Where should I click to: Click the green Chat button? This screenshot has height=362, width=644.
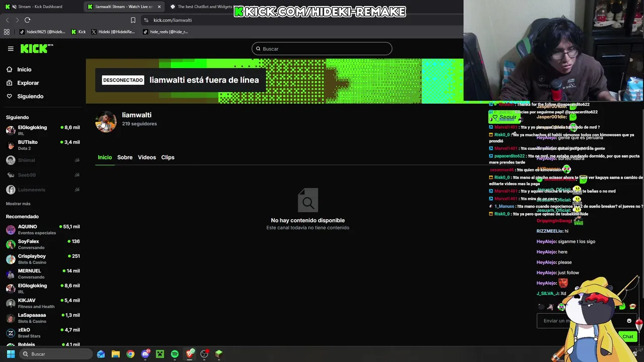(x=627, y=336)
